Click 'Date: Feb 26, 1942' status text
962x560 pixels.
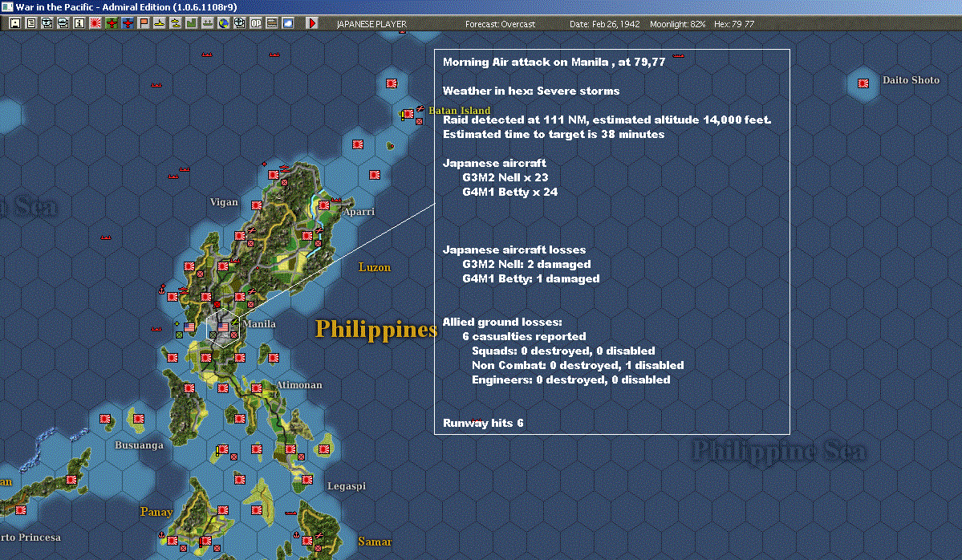click(x=604, y=24)
